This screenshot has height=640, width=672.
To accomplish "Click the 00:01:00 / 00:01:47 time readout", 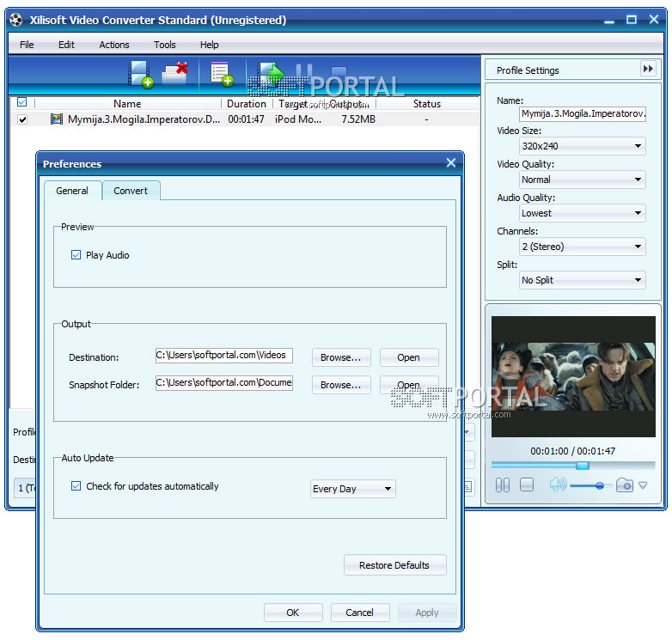I will tap(573, 451).
